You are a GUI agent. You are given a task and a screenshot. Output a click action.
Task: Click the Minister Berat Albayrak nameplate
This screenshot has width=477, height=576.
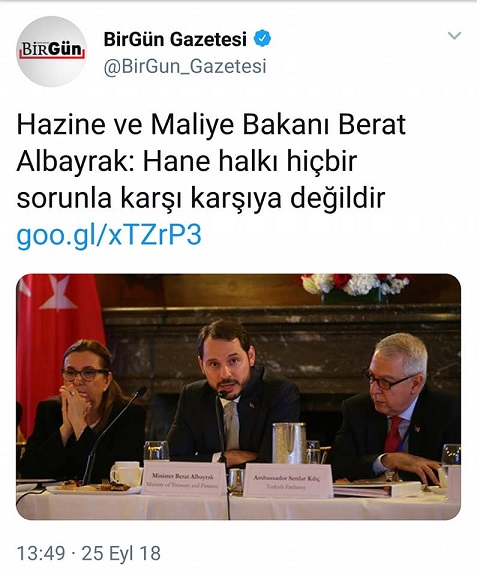[x=183, y=480]
